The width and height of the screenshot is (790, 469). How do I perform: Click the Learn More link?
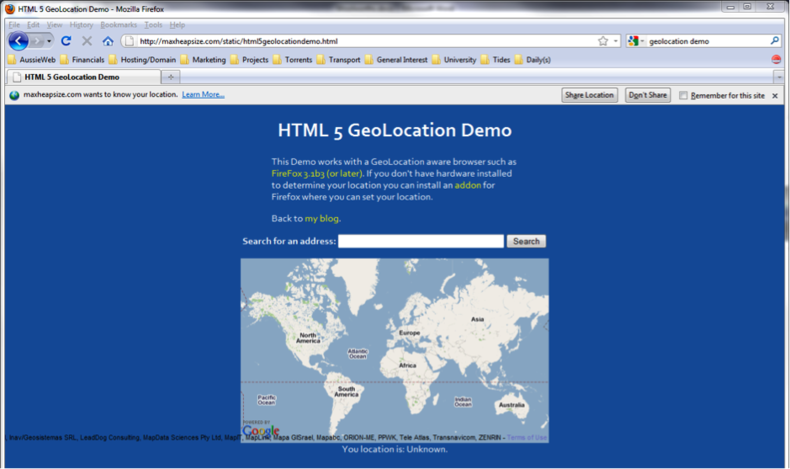point(203,95)
